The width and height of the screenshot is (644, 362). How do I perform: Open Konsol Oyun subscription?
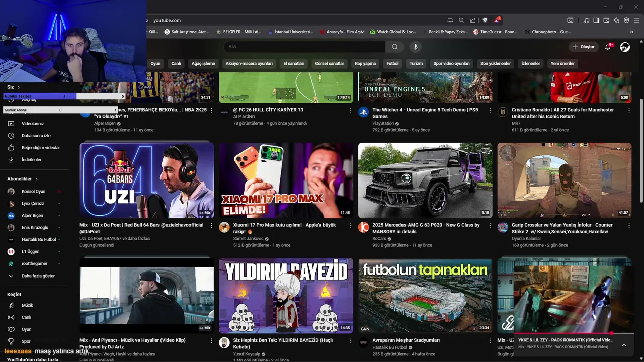(x=33, y=192)
